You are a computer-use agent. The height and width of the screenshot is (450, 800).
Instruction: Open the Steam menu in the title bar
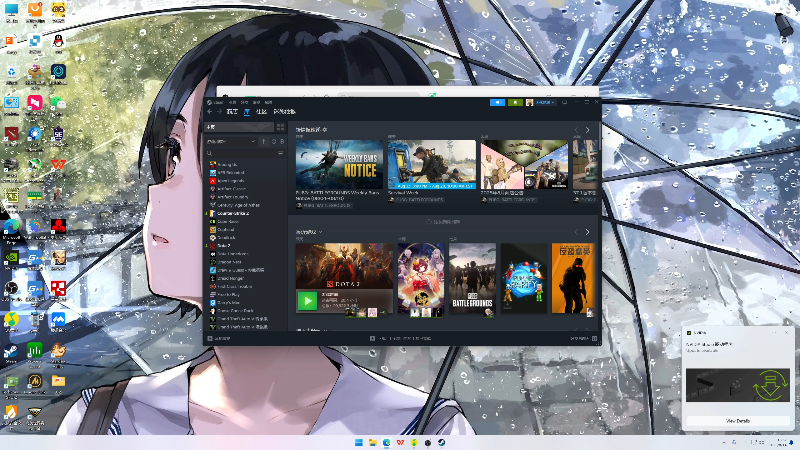(218, 102)
